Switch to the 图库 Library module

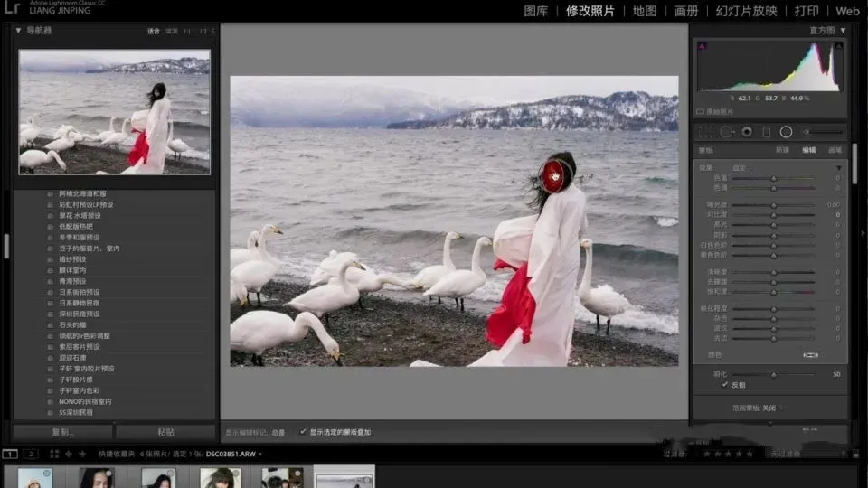click(x=536, y=11)
